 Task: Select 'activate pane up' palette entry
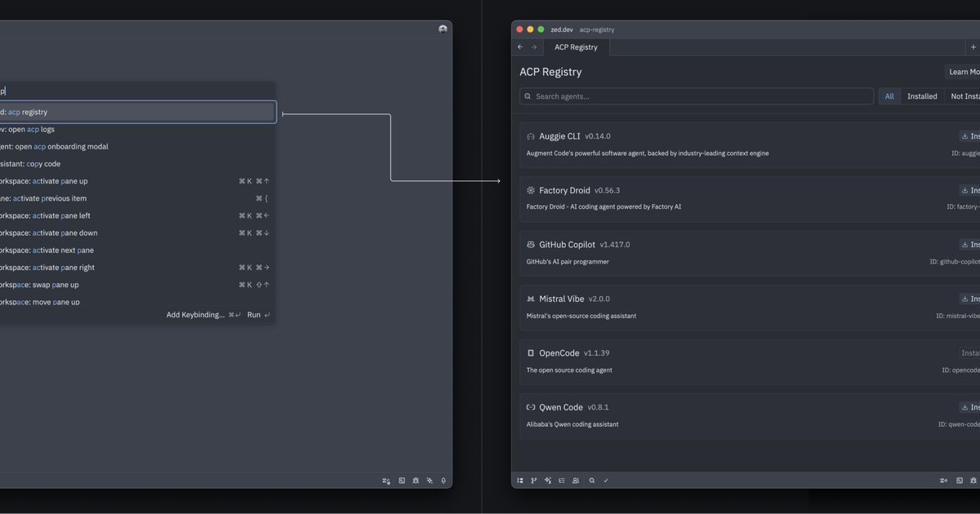(136, 181)
